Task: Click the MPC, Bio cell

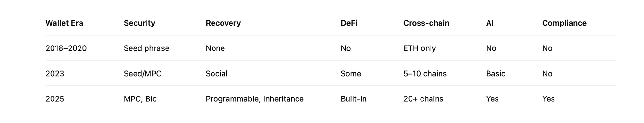Action: click(140, 98)
